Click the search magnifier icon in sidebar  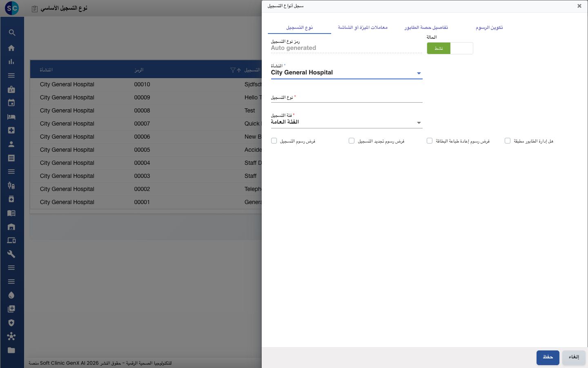[x=11, y=33]
